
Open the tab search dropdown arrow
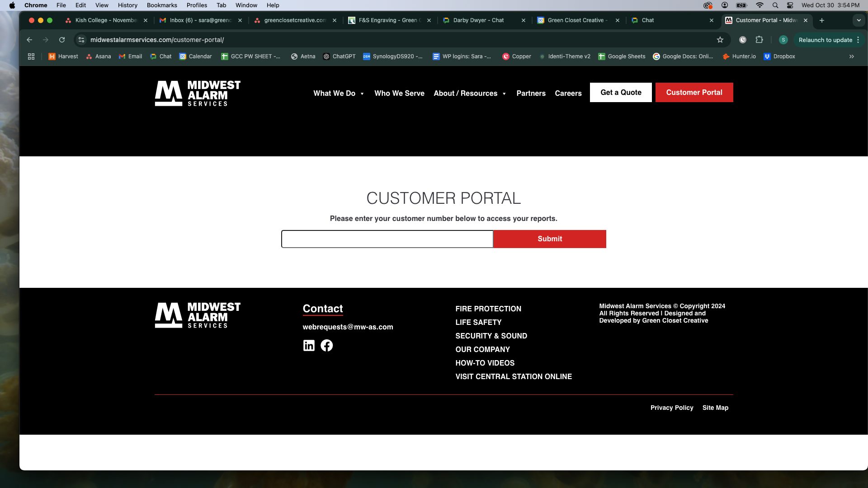(859, 20)
